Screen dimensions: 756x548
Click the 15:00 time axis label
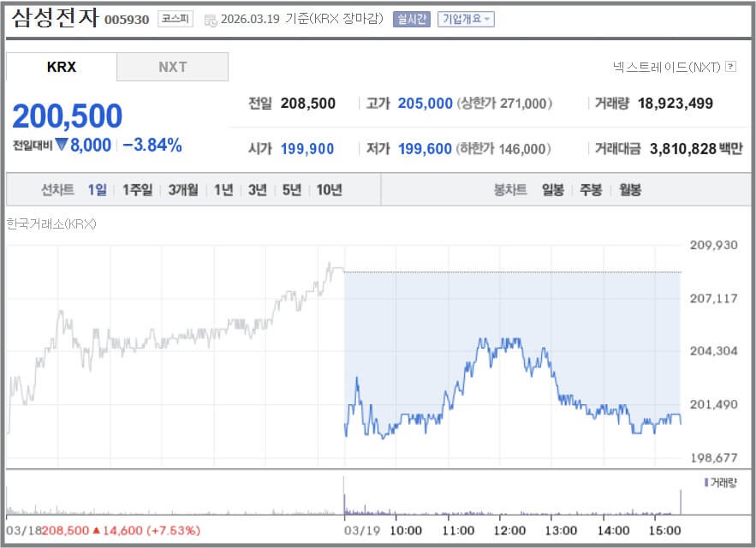coord(664,531)
